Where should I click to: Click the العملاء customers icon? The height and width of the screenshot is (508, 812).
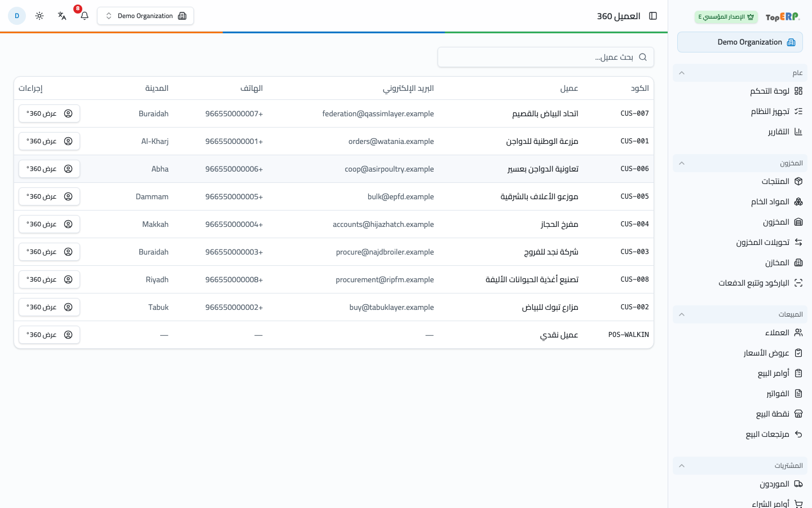pyautogui.click(x=798, y=332)
